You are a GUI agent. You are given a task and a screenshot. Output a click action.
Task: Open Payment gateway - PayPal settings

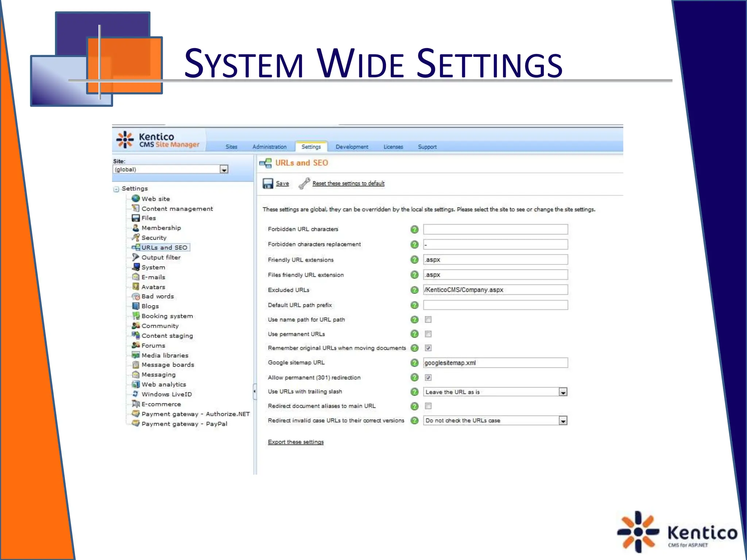(x=184, y=424)
